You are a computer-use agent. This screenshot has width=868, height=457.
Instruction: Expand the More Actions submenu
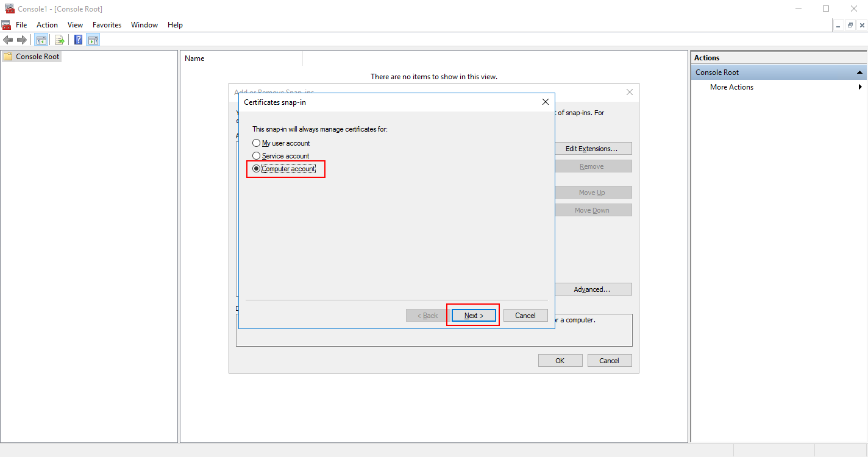click(860, 87)
